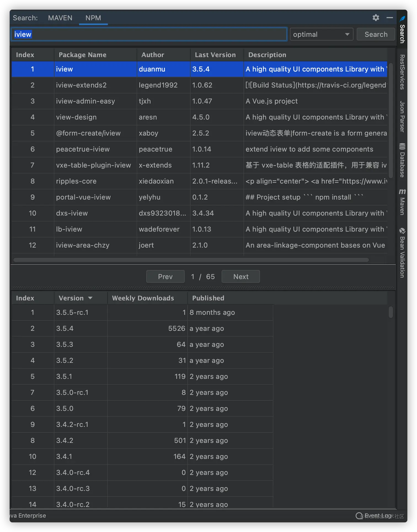The width and height of the screenshot is (417, 532).
Task: Select version 3.5.0 row
Action: point(142,408)
